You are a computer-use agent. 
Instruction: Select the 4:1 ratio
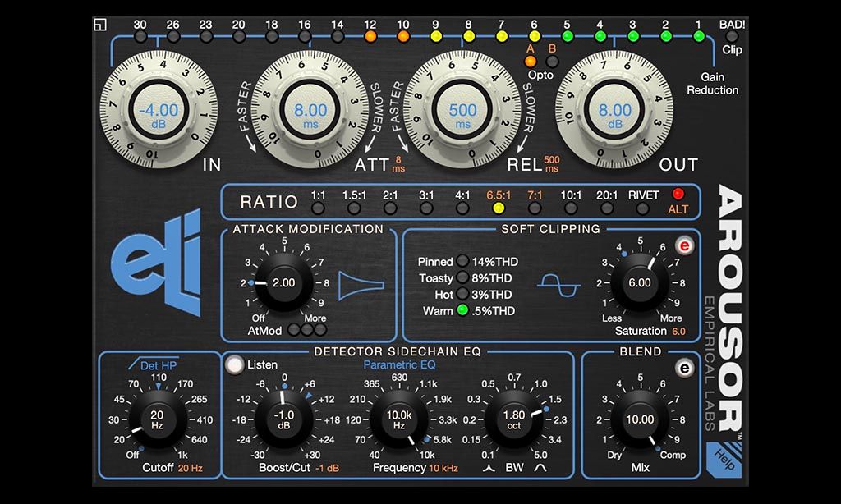coord(462,208)
